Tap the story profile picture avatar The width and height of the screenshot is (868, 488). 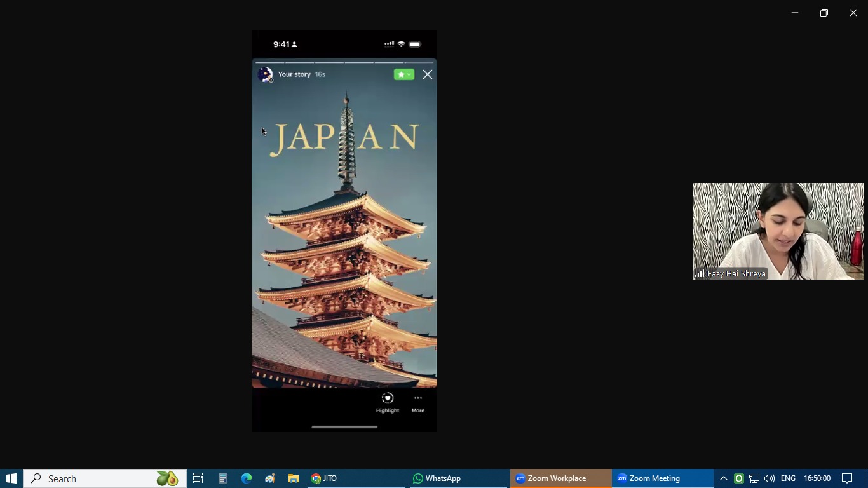265,75
